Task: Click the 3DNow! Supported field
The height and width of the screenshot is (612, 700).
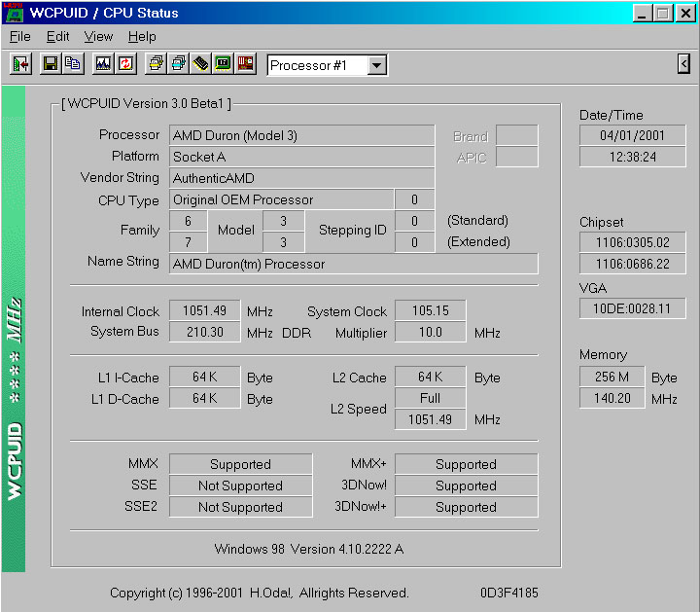Action: coord(466,486)
